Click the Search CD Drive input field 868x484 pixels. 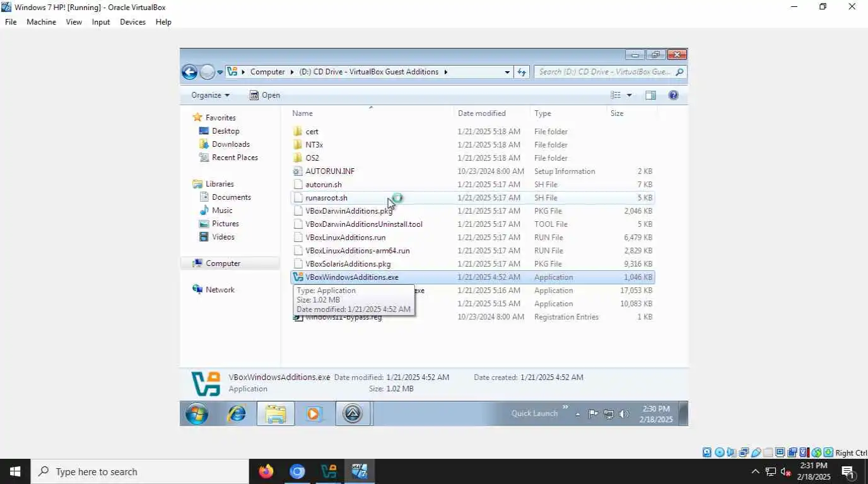[x=610, y=72]
